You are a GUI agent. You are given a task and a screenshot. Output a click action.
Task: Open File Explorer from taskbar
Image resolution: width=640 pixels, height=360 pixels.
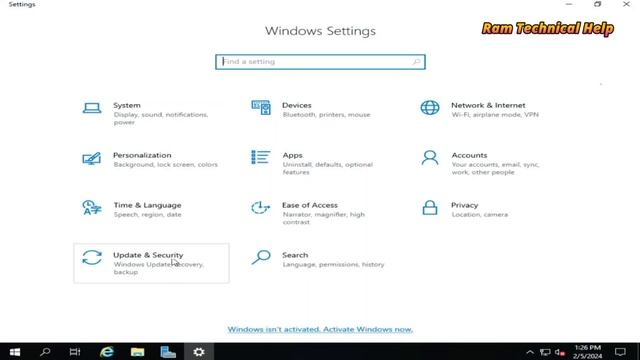click(137, 352)
